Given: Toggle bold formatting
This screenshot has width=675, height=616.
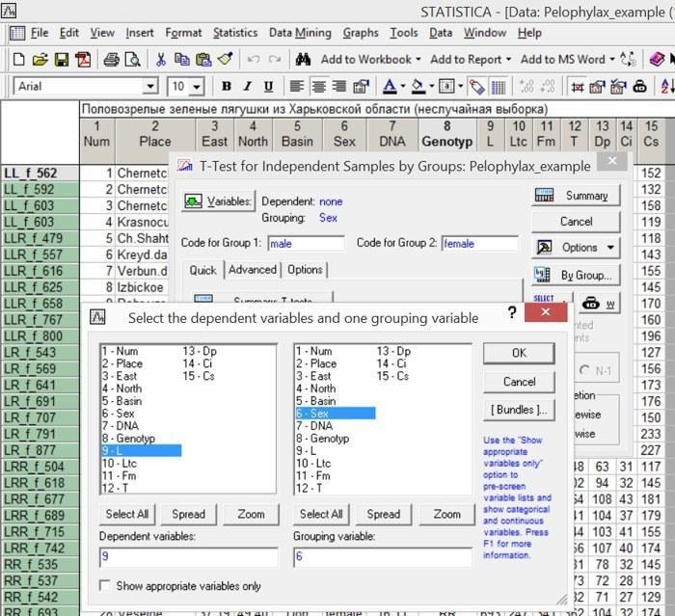Looking at the screenshot, I should tap(227, 87).
